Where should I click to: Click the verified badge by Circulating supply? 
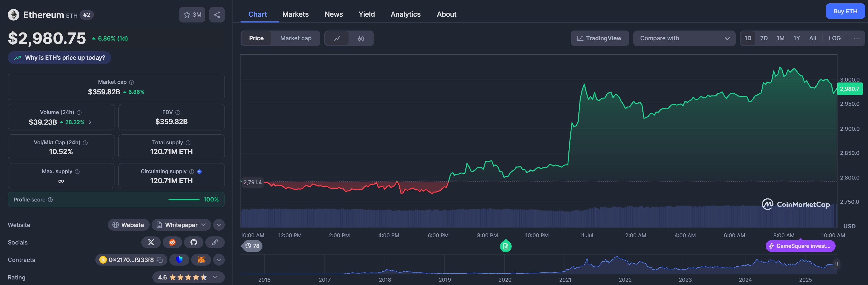(x=200, y=172)
